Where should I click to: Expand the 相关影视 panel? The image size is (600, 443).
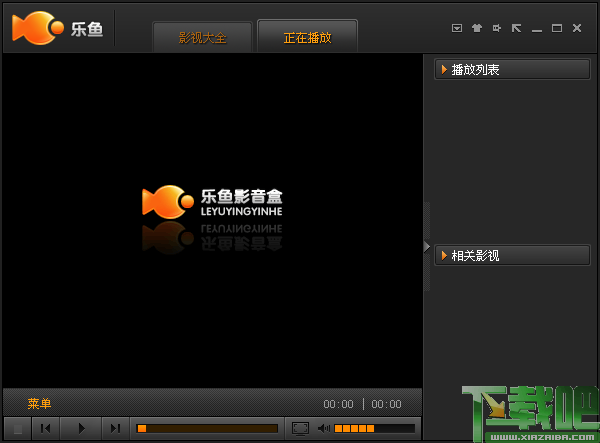click(x=512, y=255)
